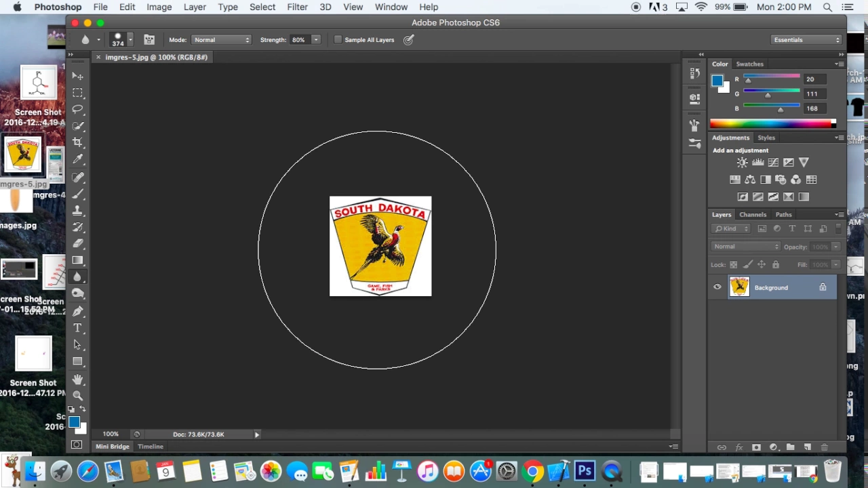The image size is (868, 488).
Task: Enable Sample All Layers checkbox
Action: tap(338, 40)
